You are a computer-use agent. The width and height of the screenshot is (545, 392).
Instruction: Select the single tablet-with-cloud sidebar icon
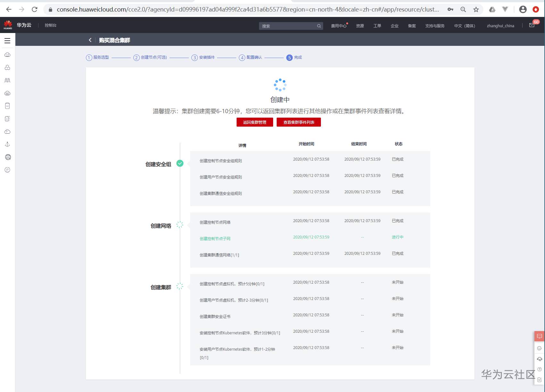[x=7, y=106]
